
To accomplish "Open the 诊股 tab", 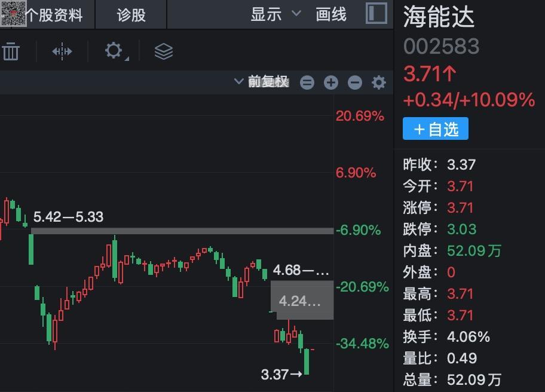I will click(131, 14).
